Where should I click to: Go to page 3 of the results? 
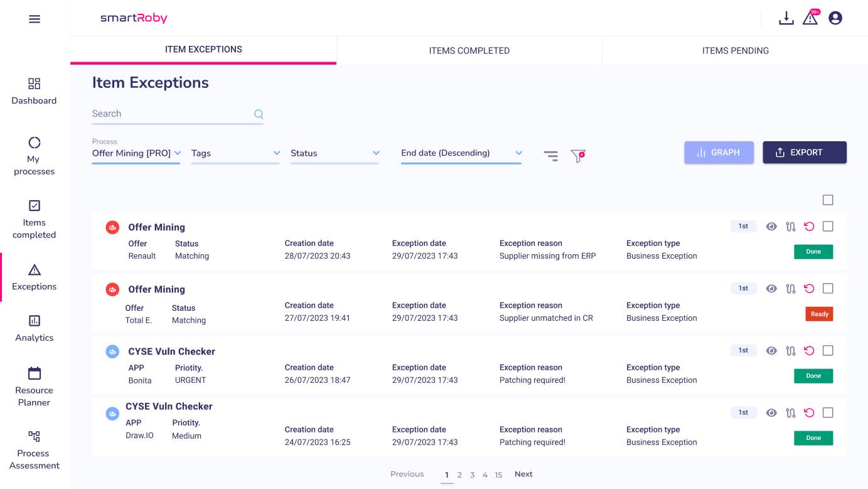tap(472, 475)
